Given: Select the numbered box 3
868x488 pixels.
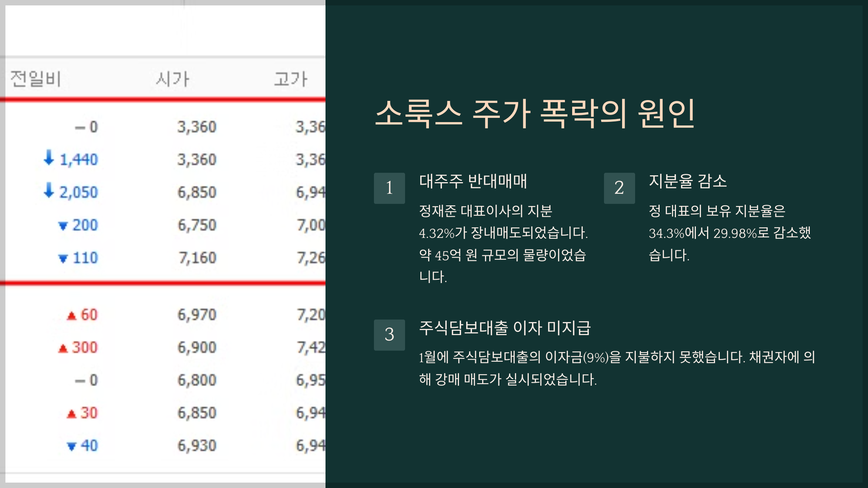Looking at the screenshot, I should 390,335.
